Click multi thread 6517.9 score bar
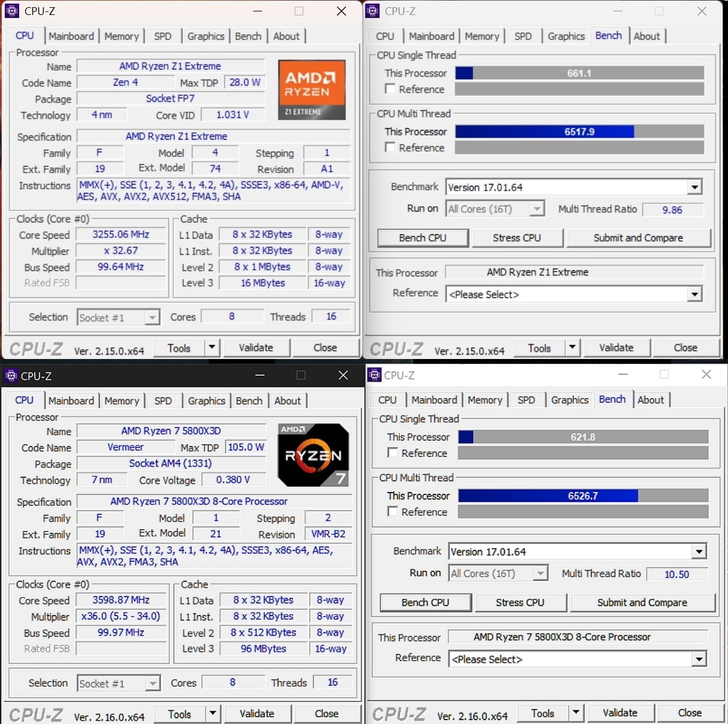Viewport: 728px width, 724px height. click(579, 131)
